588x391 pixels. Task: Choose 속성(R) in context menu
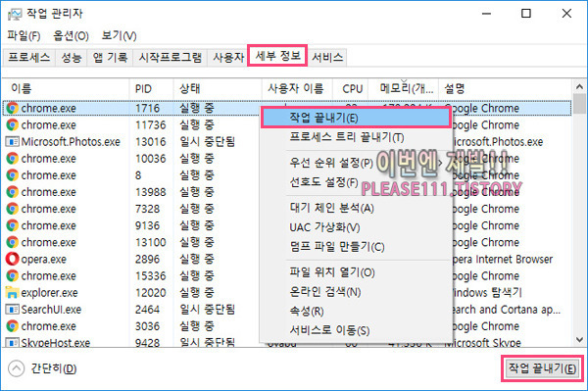356,312
